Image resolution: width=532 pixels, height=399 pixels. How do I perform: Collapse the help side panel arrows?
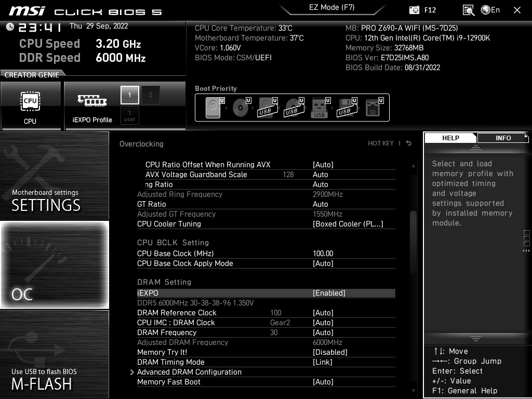[x=526, y=251]
